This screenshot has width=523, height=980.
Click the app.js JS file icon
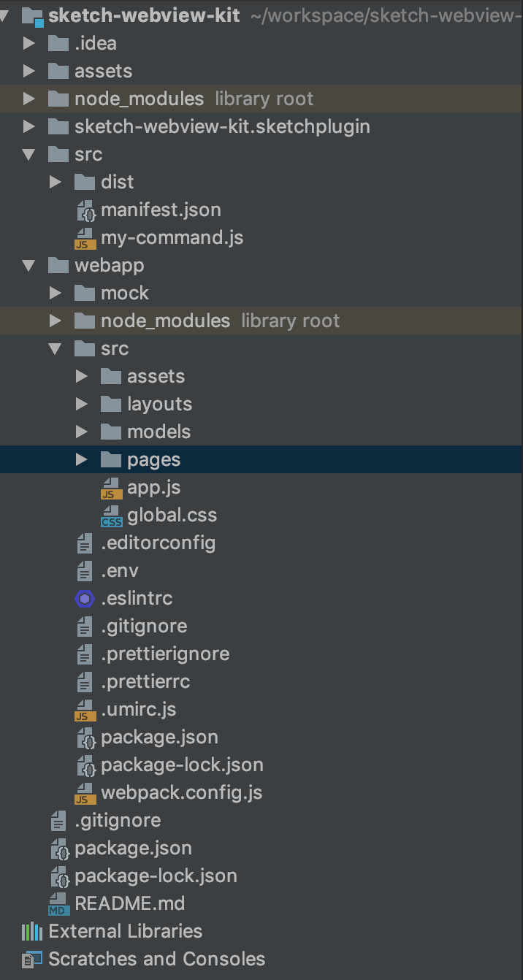click(x=112, y=488)
